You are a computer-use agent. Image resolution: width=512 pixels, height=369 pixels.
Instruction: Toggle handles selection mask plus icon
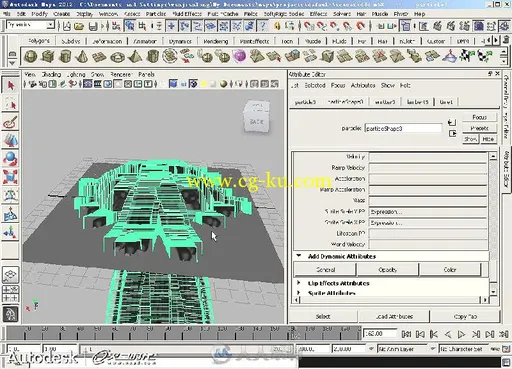(171, 26)
